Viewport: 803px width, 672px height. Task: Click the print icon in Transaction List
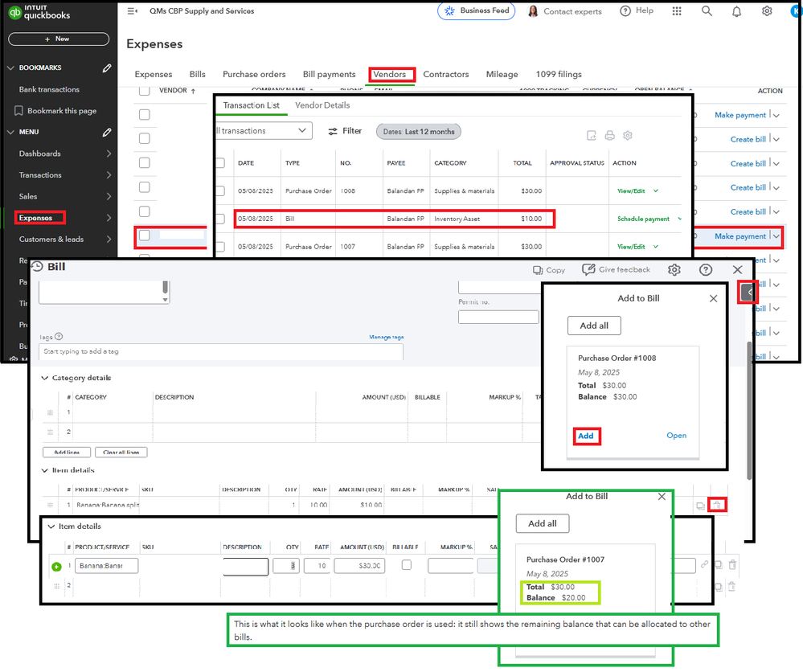609,135
